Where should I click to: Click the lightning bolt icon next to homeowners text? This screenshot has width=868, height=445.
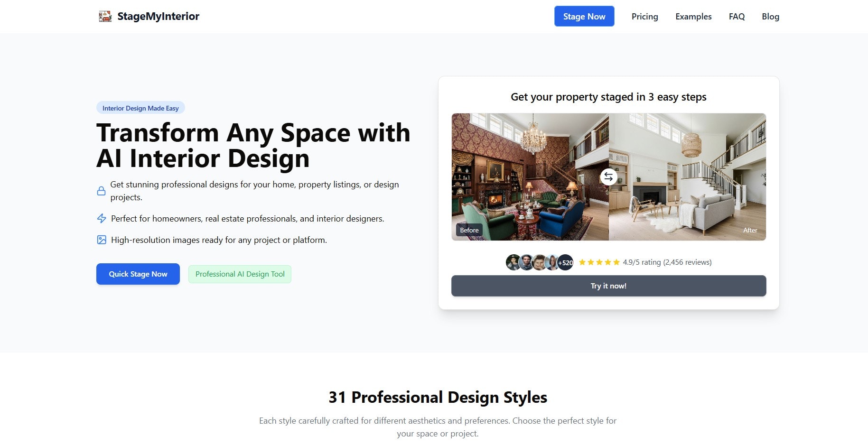click(x=101, y=219)
